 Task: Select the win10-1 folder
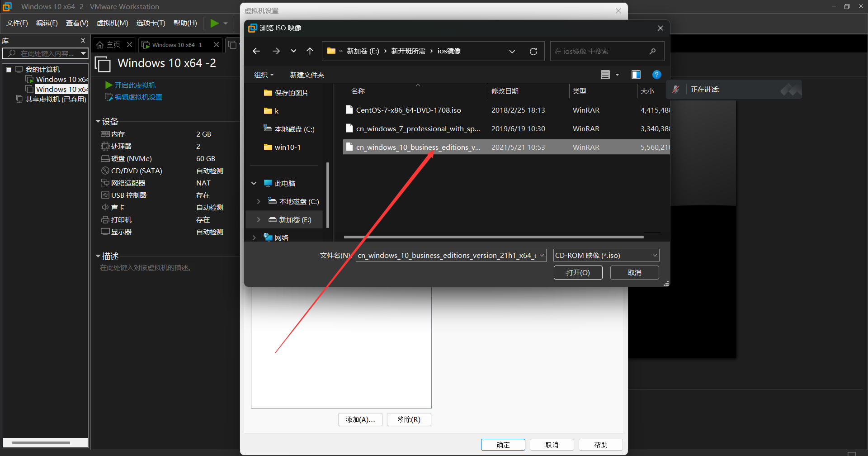pyautogui.click(x=283, y=147)
